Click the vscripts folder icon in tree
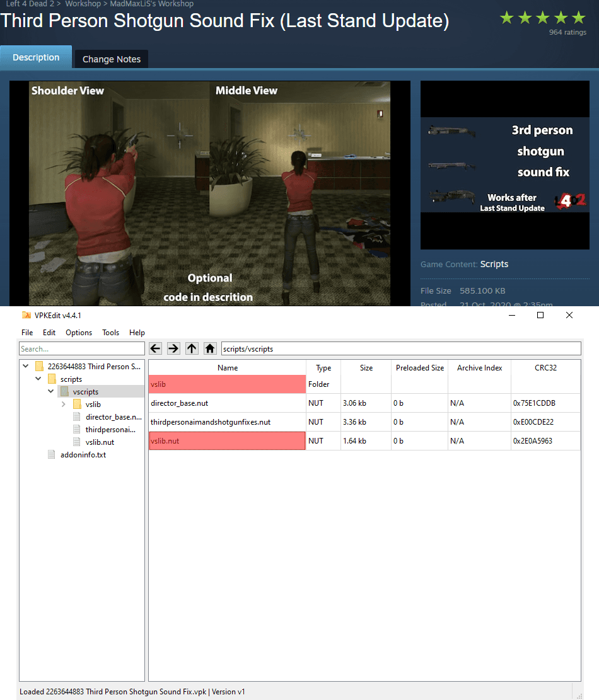This screenshot has width=599, height=700. tap(64, 391)
